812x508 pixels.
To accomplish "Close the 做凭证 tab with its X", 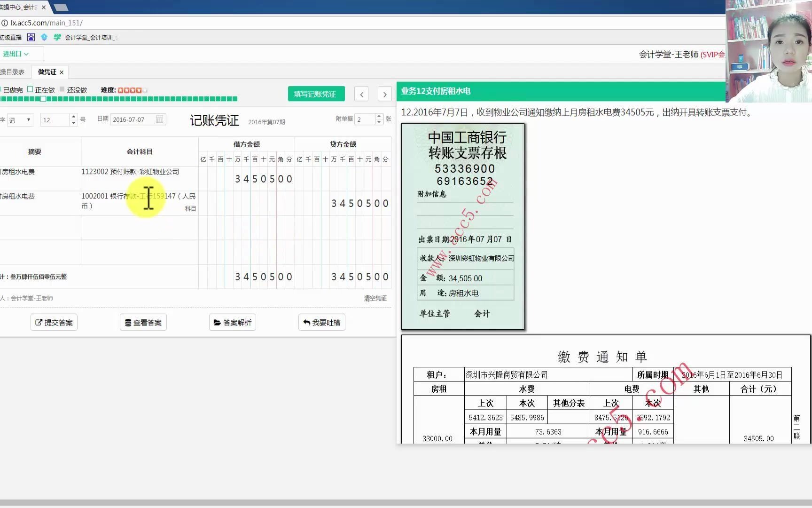I will coord(62,72).
